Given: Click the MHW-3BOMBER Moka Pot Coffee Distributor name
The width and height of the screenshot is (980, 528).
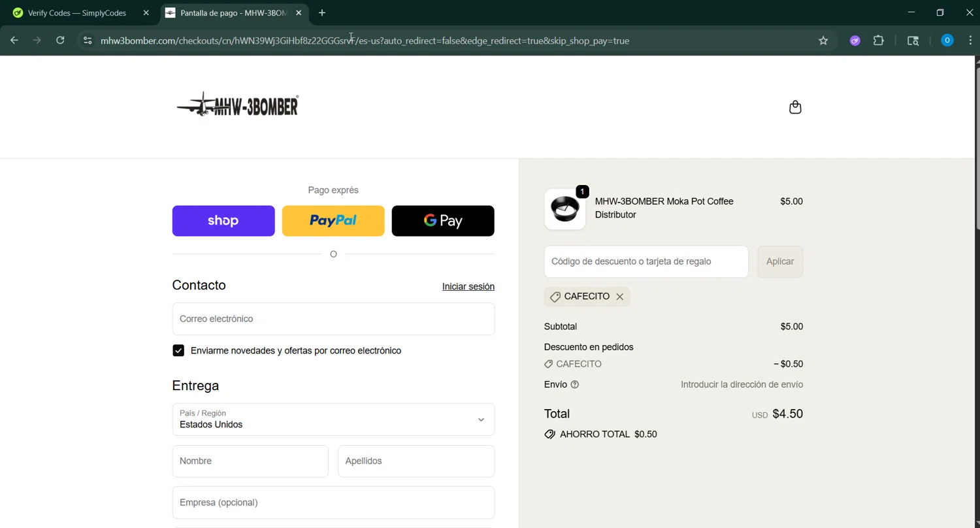Looking at the screenshot, I should (664, 208).
